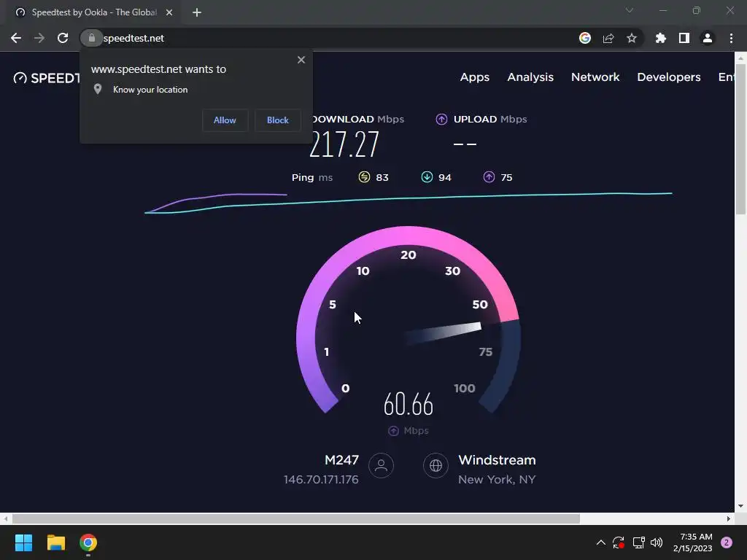Open the volume speaker tray icon
747x560 pixels.
[657, 542]
